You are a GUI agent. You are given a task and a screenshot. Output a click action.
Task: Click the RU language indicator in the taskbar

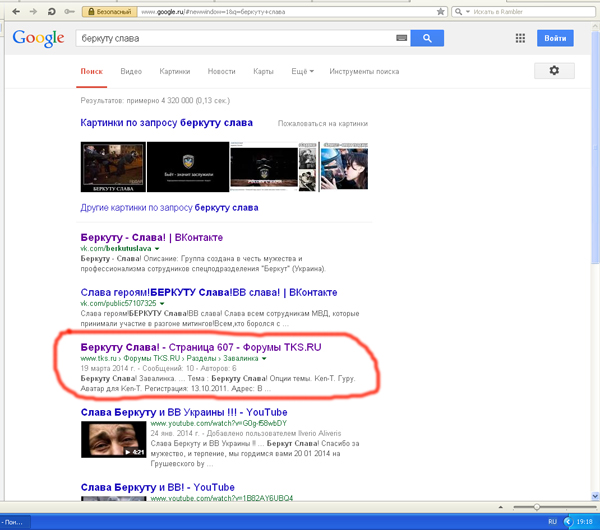(552, 522)
